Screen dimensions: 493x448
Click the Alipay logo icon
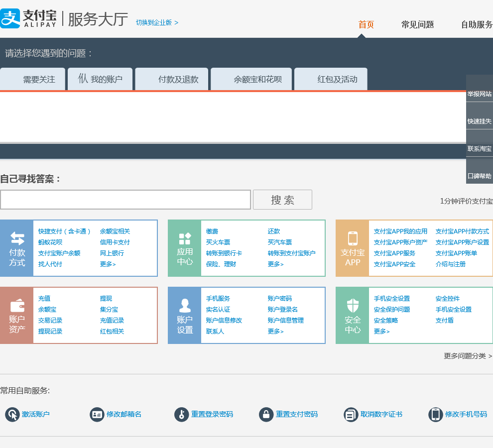[10, 18]
